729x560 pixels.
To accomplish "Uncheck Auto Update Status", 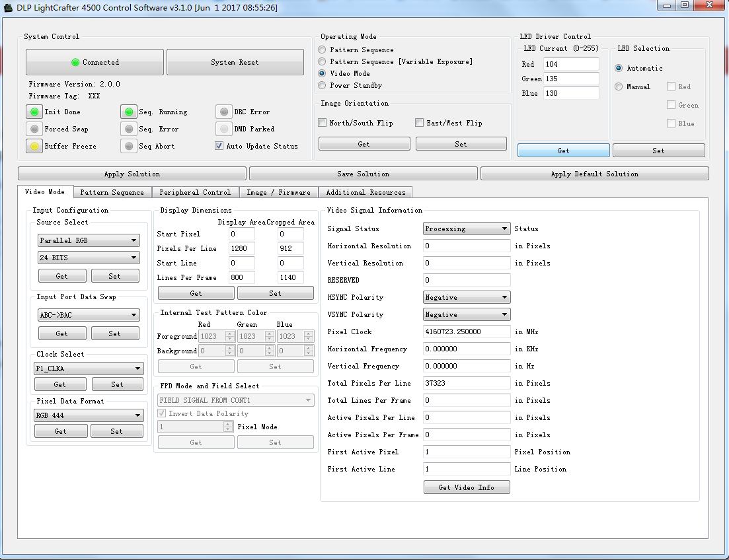I will tap(219, 147).
